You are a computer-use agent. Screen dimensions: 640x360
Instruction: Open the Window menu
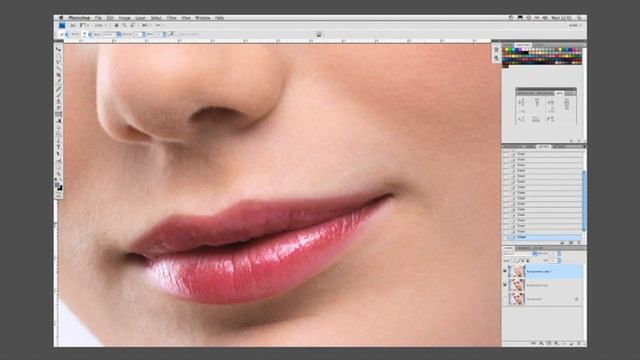202,18
